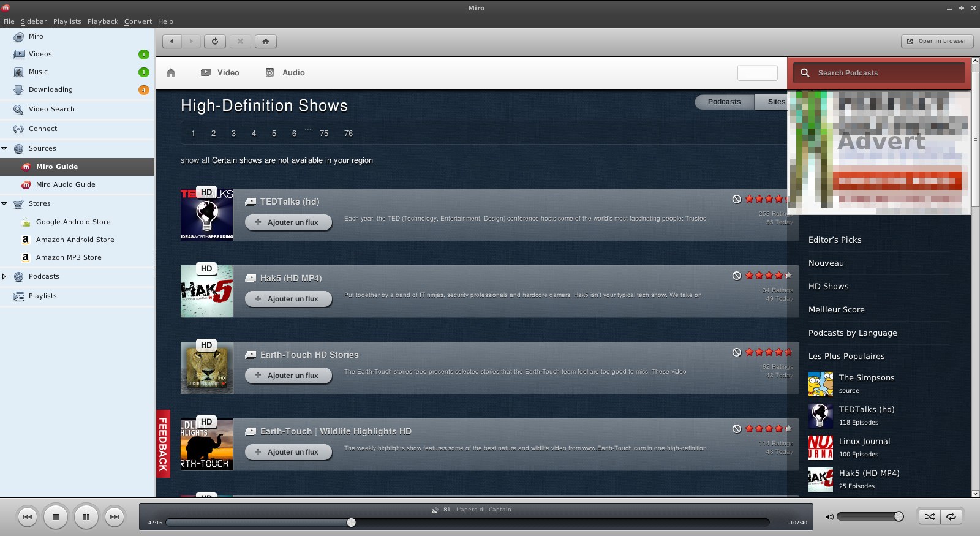
Task: Go back with the left arrow toolbar button
Action: [172, 41]
